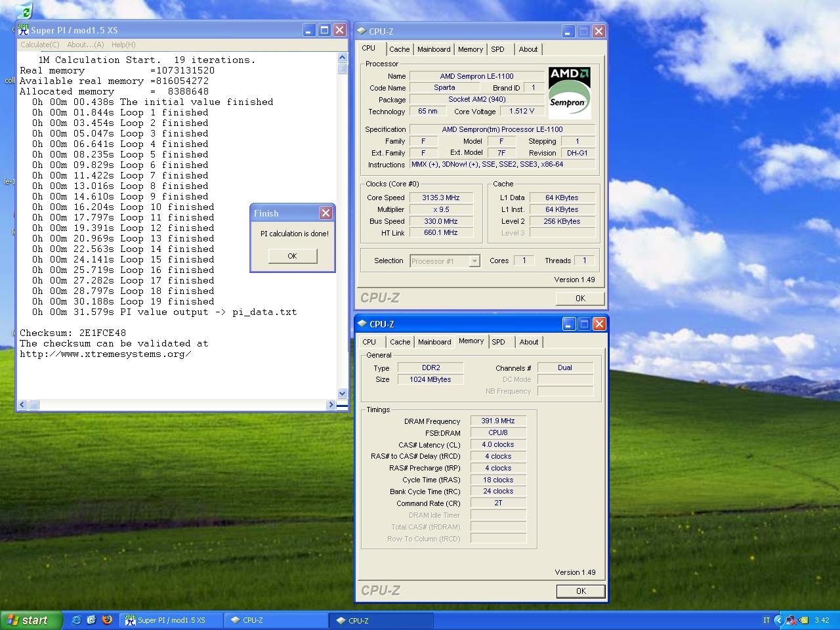Activate the second CPU-Z taskbar button

(381, 620)
